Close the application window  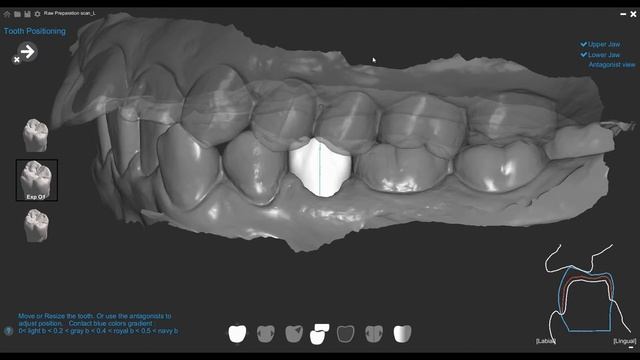coord(633,14)
